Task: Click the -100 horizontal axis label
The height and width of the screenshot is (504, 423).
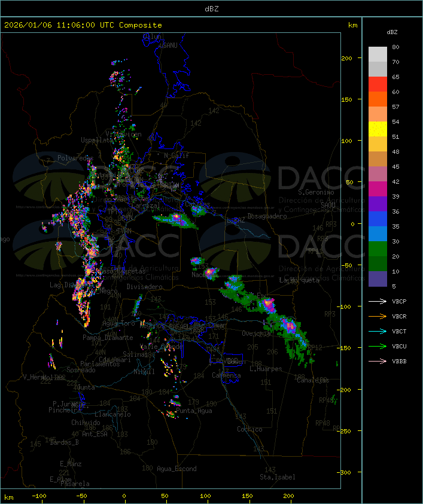Action: 39,496
